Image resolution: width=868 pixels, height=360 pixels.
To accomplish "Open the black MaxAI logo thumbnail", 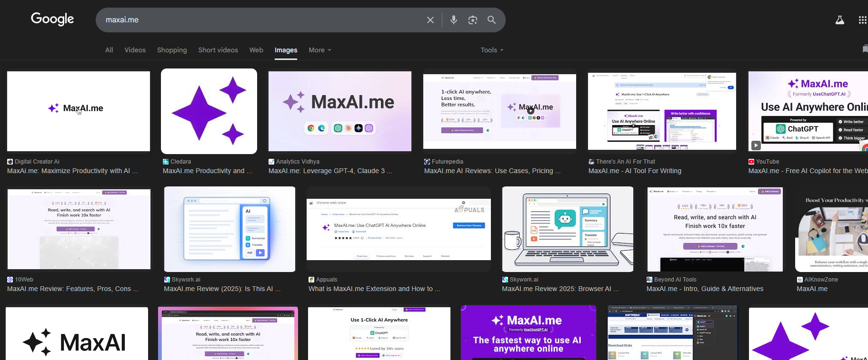I will [77, 333].
